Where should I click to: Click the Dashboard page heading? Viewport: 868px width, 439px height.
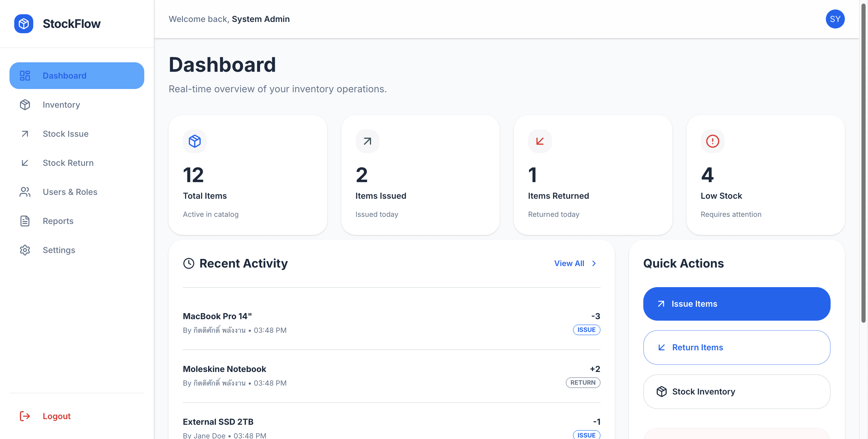point(222,64)
